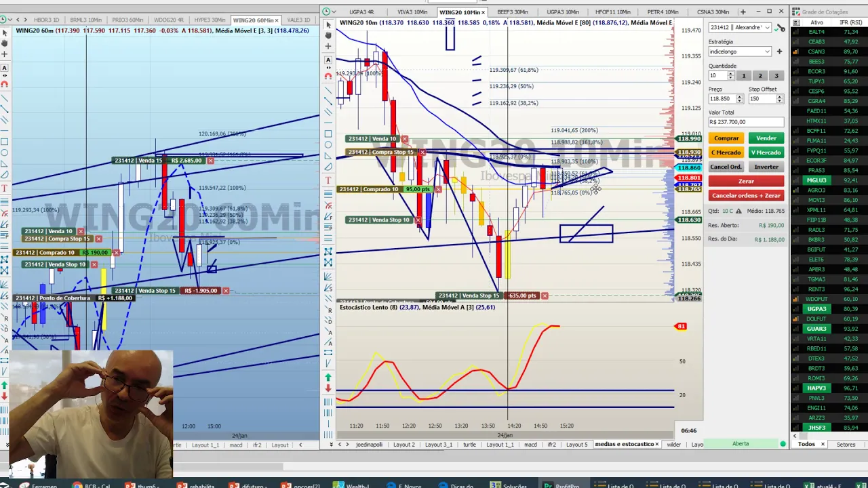Open the Wealth taskbar application
This screenshot has width=868, height=488.
point(351,485)
